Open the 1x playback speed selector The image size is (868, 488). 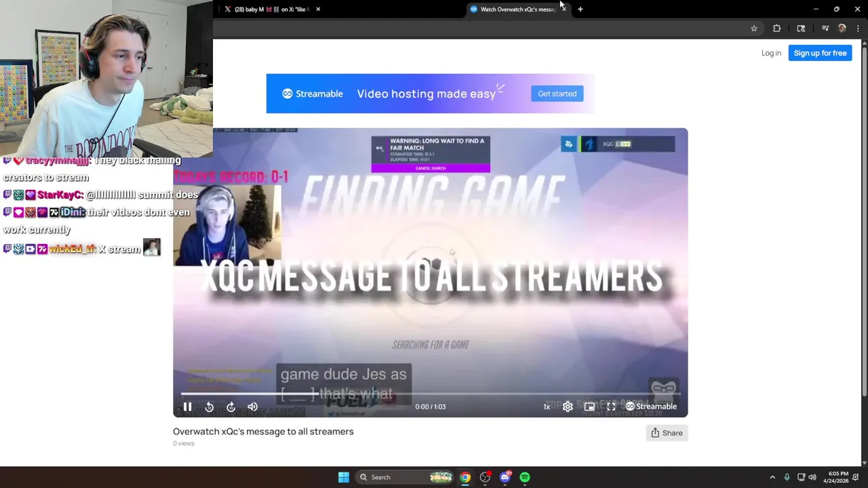pyautogui.click(x=547, y=407)
